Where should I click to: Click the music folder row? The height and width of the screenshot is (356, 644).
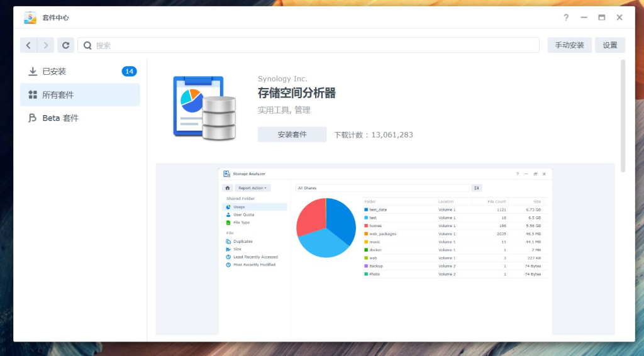point(455,242)
